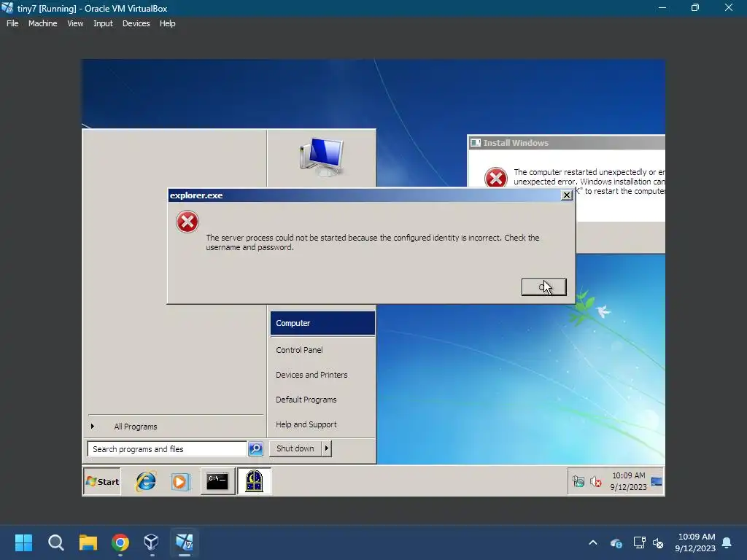The width and height of the screenshot is (747, 560).
Task: Open the Help menu
Action: click(167, 23)
